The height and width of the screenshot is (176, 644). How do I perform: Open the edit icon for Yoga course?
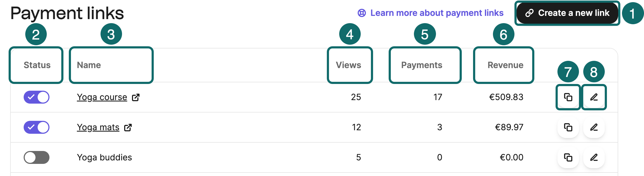[x=594, y=97]
